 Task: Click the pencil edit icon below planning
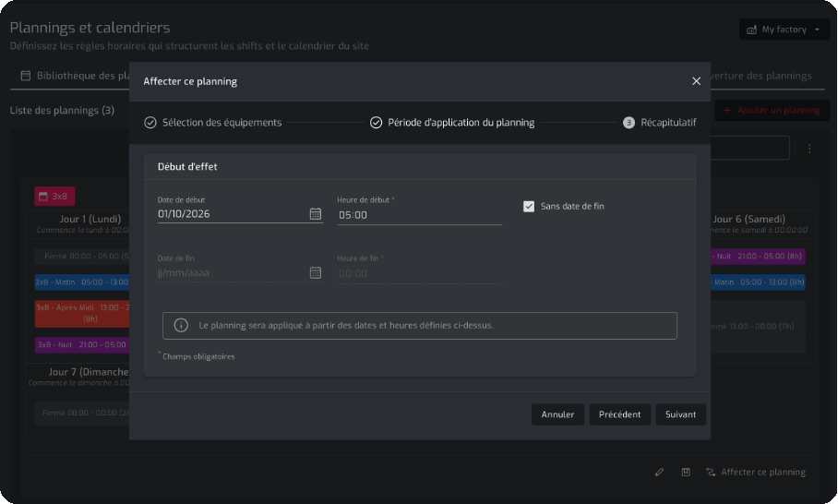(660, 472)
